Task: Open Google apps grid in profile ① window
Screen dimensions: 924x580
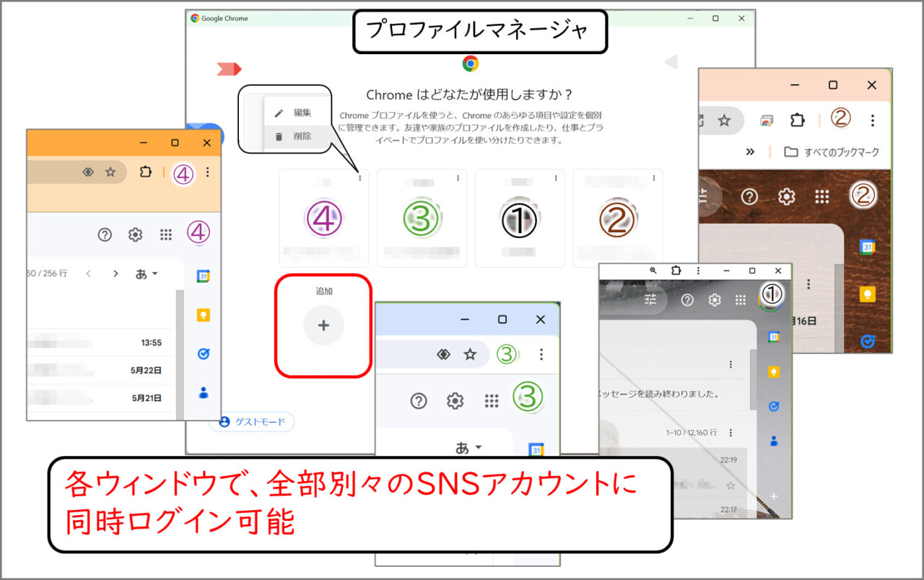Action: (740, 300)
